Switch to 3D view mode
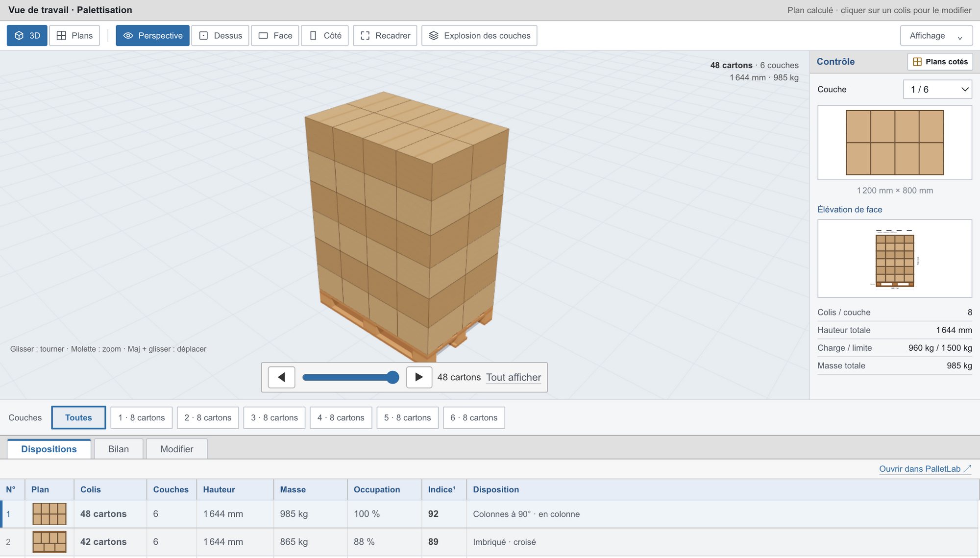980x558 pixels. pos(27,36)
